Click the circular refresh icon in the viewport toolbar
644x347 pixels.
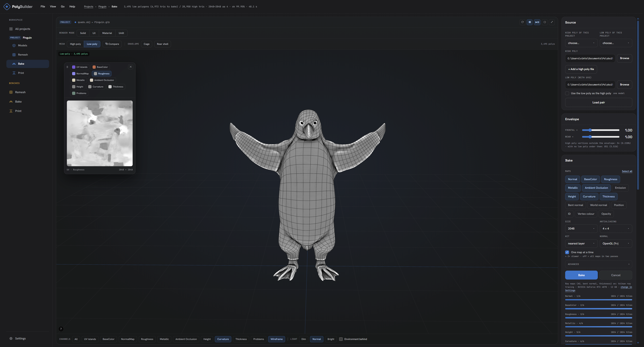[522, 22]
